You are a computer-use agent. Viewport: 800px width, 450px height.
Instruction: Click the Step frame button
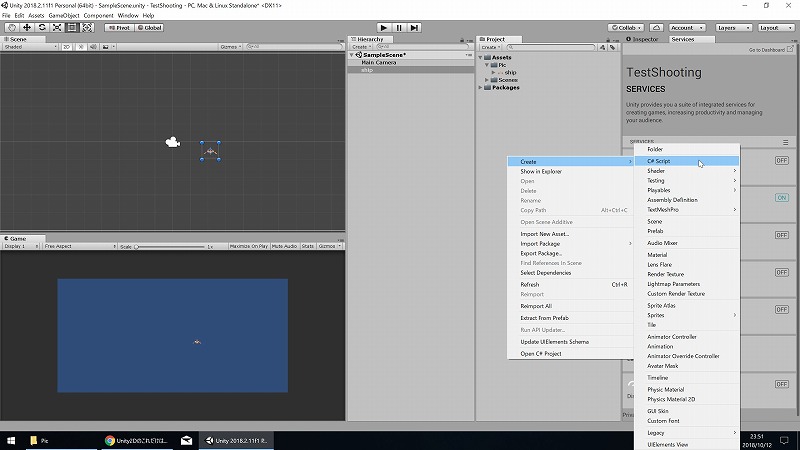pyautogui.click(x=414, y=28)
